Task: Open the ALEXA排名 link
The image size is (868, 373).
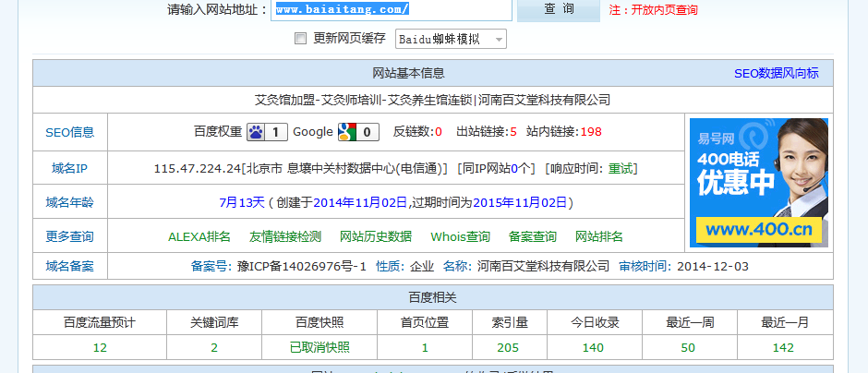Action: pos(199,236)
